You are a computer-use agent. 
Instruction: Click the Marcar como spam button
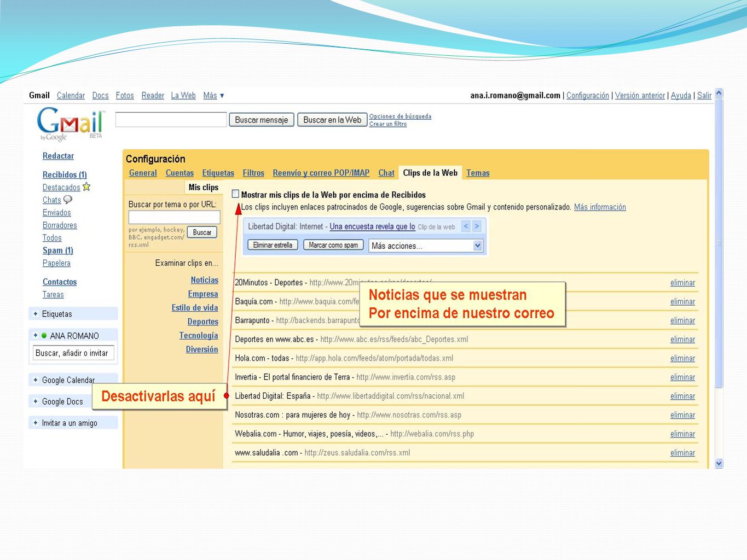tap(333, 245)
